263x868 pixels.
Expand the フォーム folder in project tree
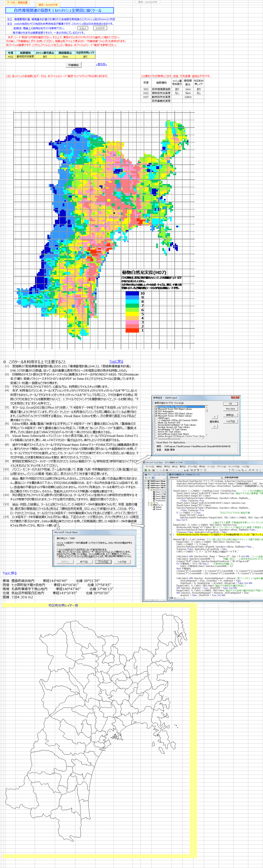[148, 503]
